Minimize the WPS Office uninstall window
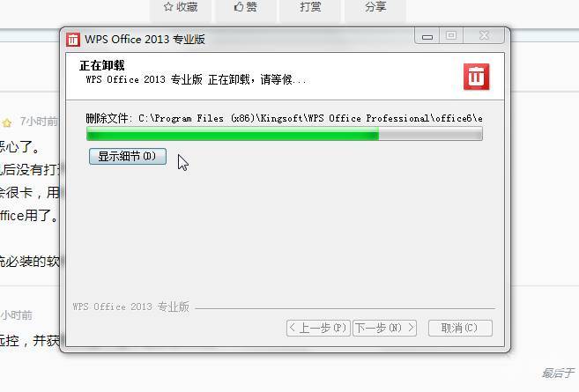The height and width of the screenshot is (392, 579). pos(427,36)
